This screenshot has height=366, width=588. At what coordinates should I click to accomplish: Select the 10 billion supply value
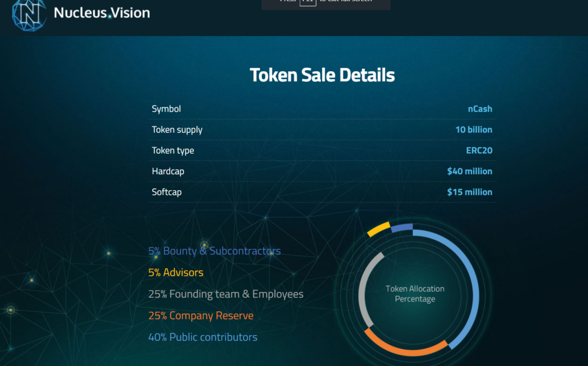[474, 129]
